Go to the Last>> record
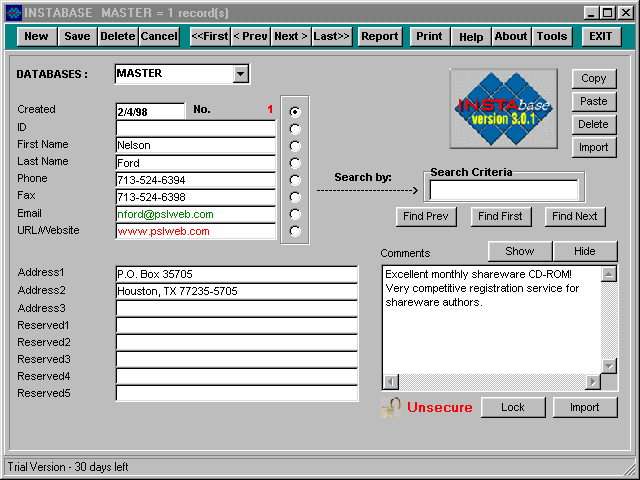Viewport: 640px width, 480px height. pos(331,36)
